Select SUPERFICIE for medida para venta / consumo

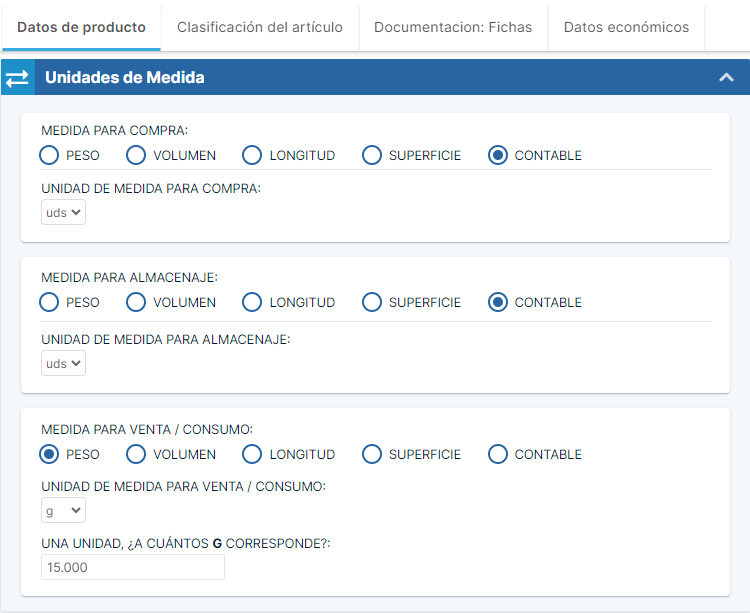372,454
